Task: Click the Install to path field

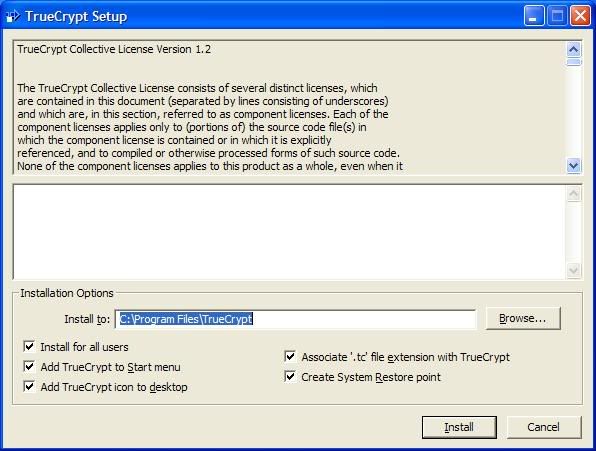Action: (295, 319)
